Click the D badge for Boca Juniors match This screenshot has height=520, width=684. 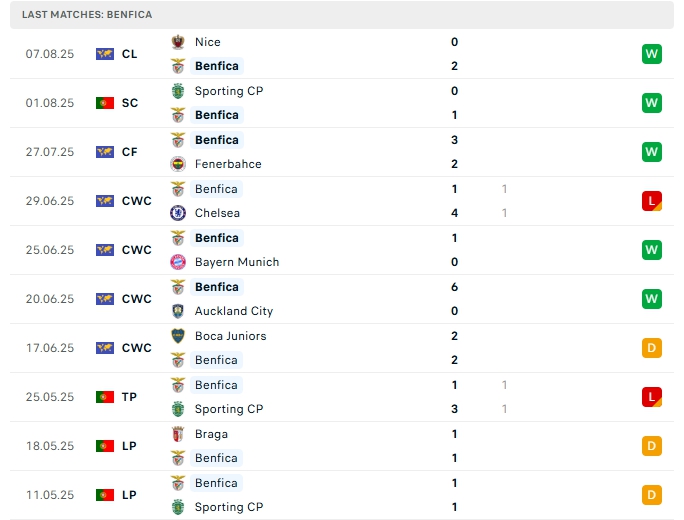652,348
